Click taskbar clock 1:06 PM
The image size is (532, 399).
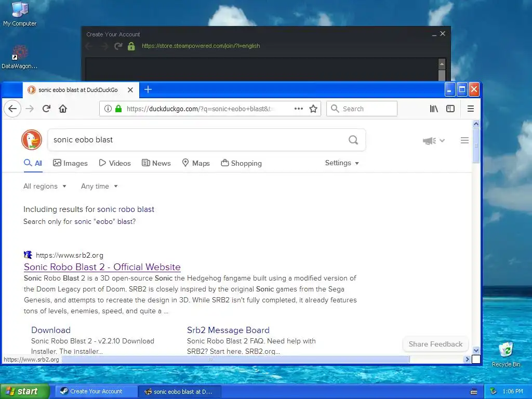pos(513,392)
